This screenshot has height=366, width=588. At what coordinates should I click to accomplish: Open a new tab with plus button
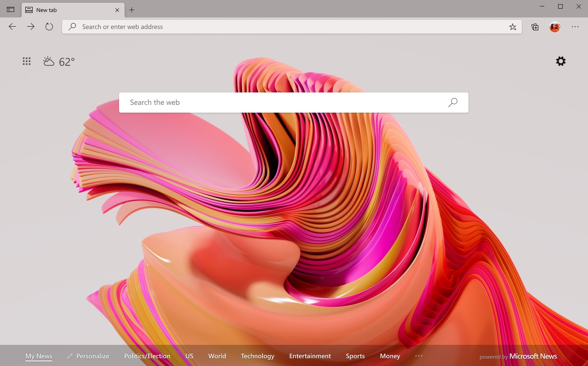(132, 10)
